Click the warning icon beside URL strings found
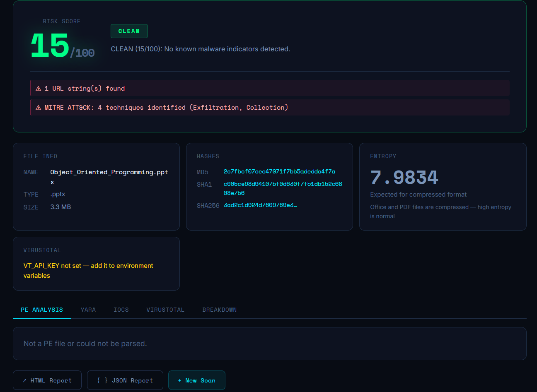Viewport: 537px width, 392px height. (39, 89)
